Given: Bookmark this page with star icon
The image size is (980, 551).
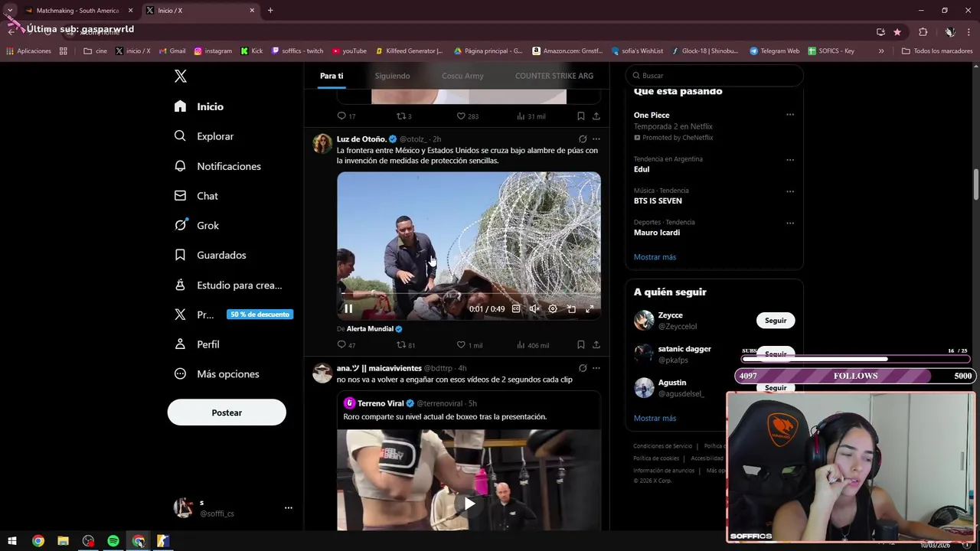Looking at the screenshot, I should [897, 32].
